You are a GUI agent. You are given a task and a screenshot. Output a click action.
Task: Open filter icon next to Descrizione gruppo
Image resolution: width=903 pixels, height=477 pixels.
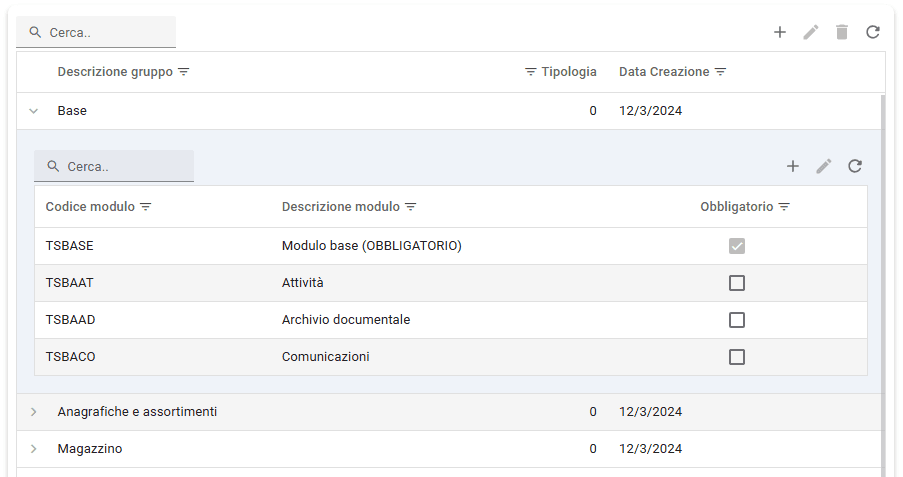[x=183, y=72]
